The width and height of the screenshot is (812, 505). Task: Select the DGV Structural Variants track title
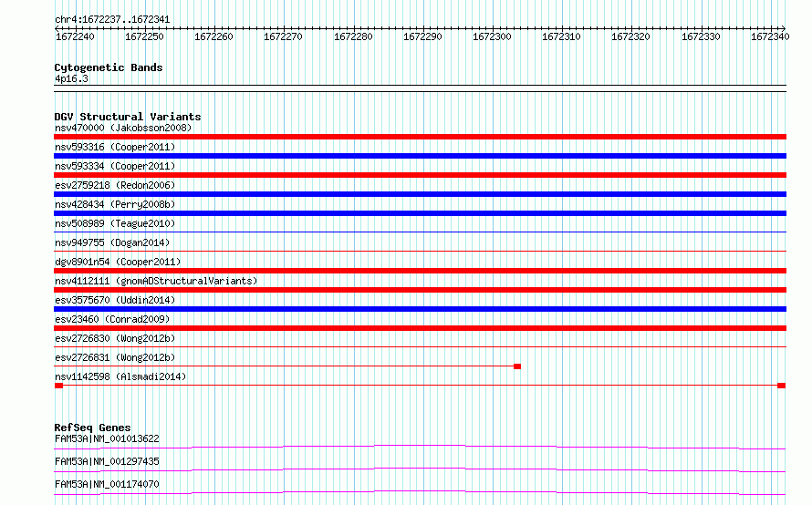pos(128,117)
